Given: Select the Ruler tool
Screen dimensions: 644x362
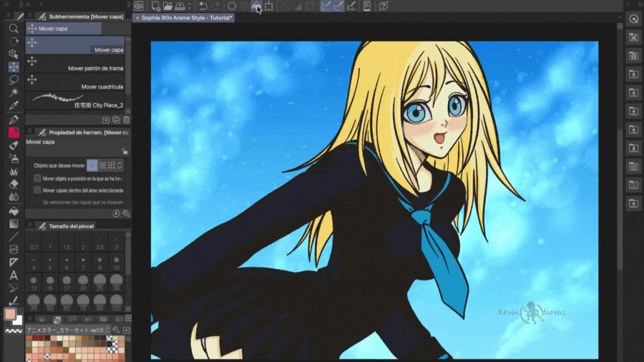Looking at the screenshot, I should click(x=14, y=262).
